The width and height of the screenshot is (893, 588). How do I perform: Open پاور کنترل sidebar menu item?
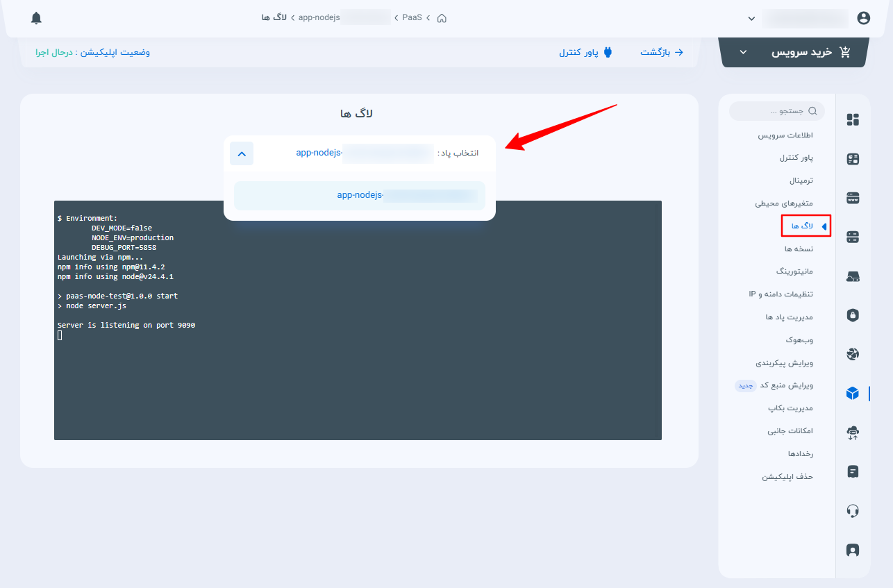pos(796,158)
